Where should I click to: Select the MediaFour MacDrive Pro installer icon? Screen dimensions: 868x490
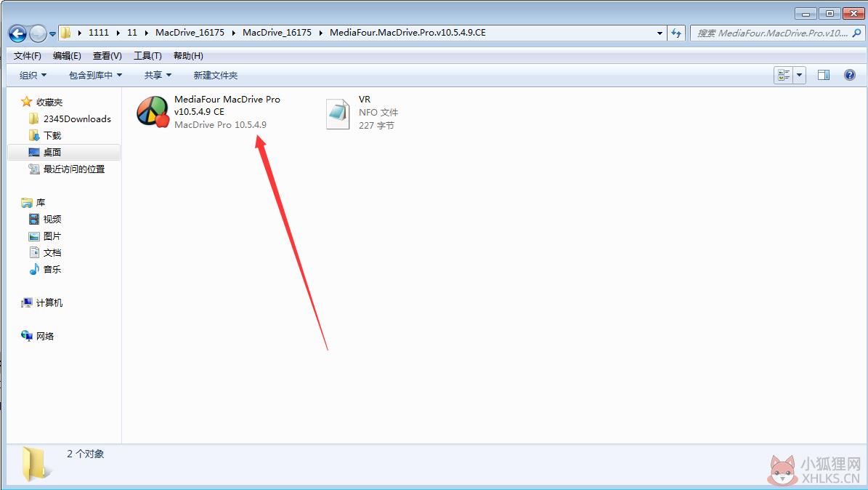pos(153,111)
